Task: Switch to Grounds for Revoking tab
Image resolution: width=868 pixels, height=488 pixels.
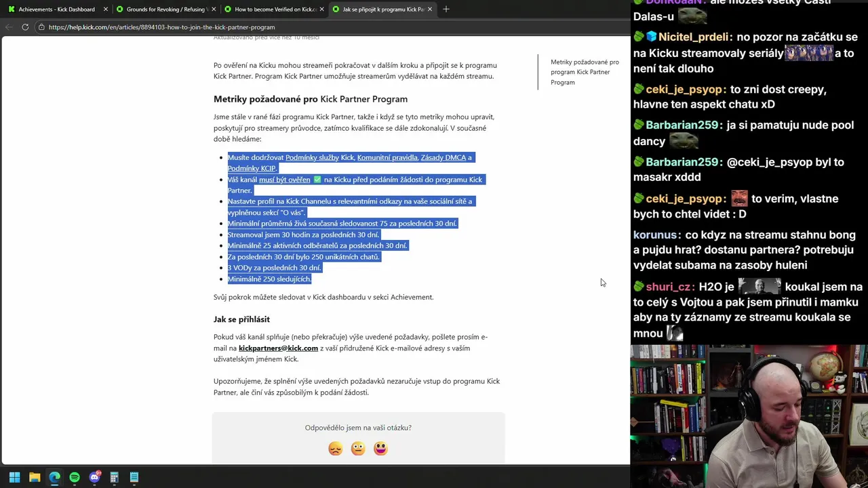Action: click(x=165, y=9)
